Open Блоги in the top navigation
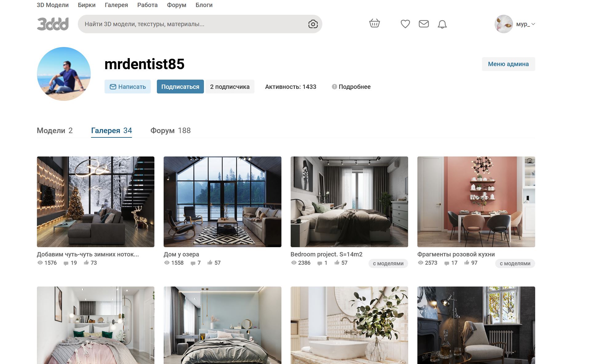The width and height of the screenshot is (597, 364). coord(204,5)
